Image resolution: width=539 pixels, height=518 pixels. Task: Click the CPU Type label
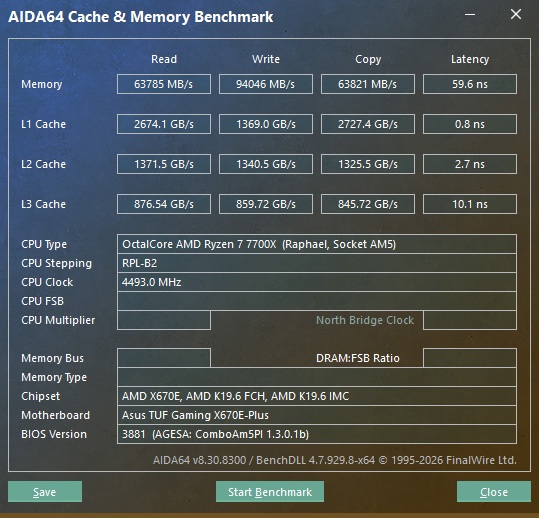[44, 244]
